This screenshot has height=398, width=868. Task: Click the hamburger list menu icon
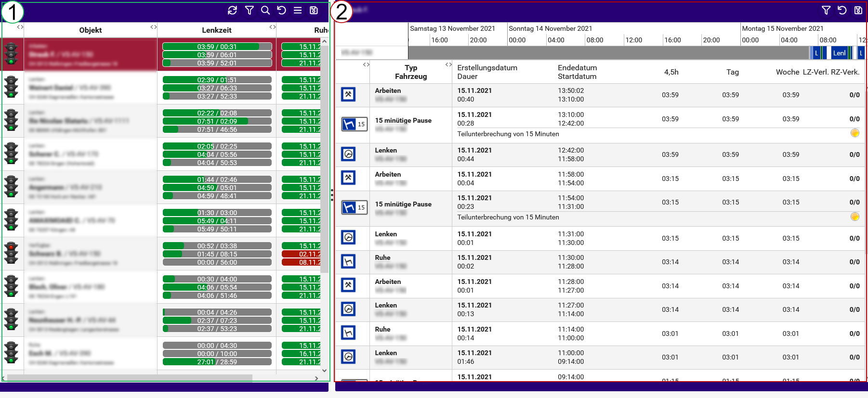(298, 10)
